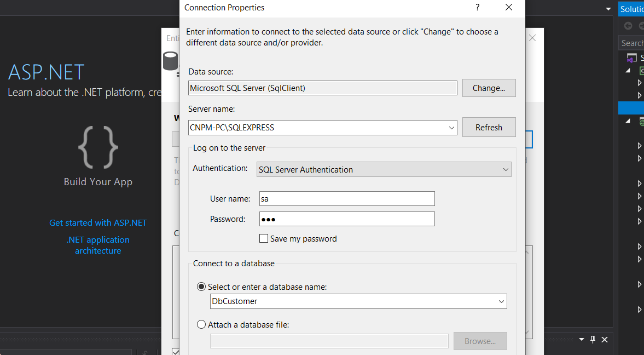644x355 pixels.
Task: Click the Change... data source button
Action: coord(489,88)
